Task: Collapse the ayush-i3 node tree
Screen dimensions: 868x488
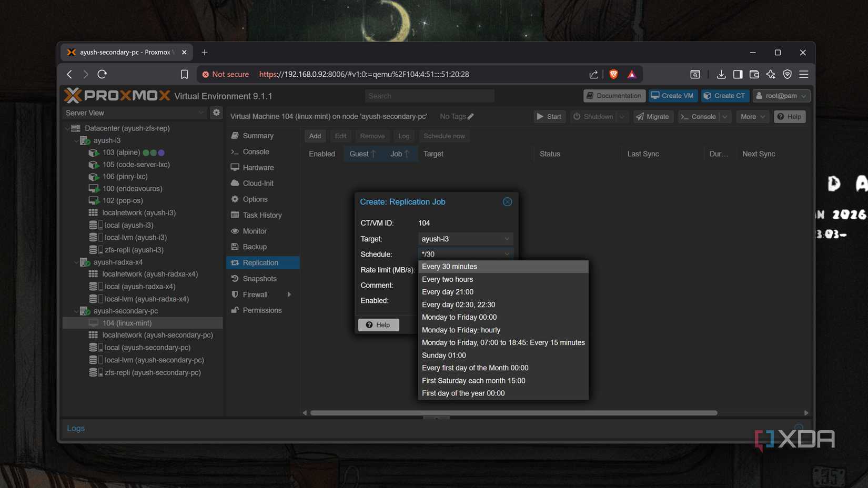Action: [x=76, y=140]
